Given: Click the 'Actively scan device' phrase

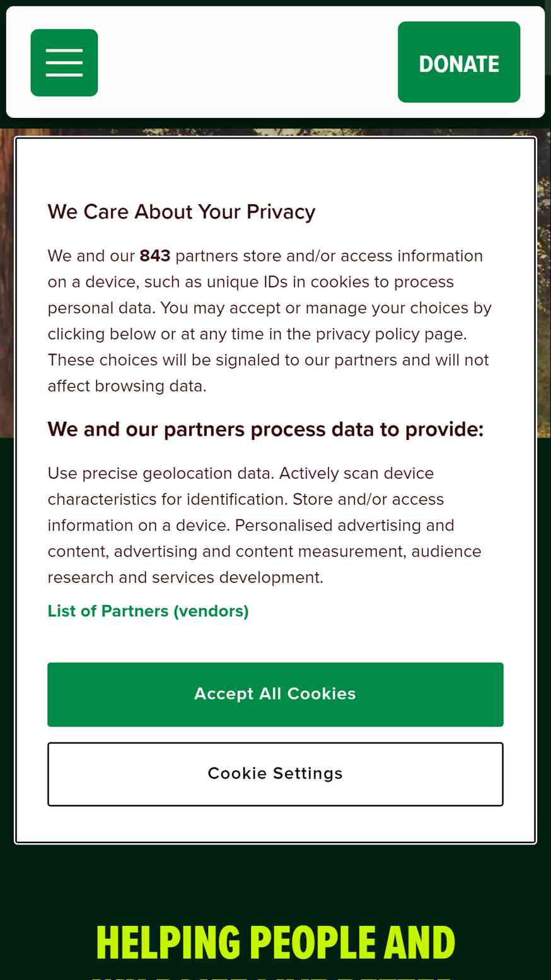Looking at the screenshot, I should tap(357, 473).
